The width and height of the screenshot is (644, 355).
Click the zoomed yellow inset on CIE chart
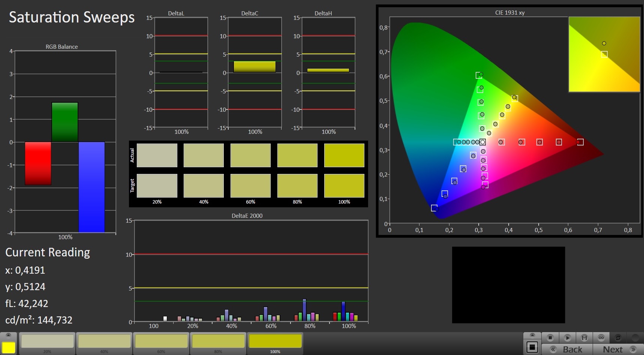pyautogui.click(x=604, y=54)
